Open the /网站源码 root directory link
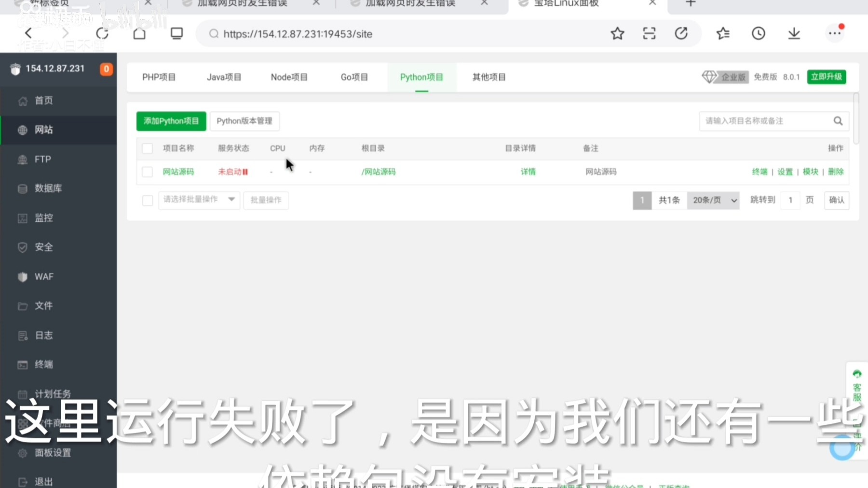Viewport: 868px width, 488px height. 379,172
